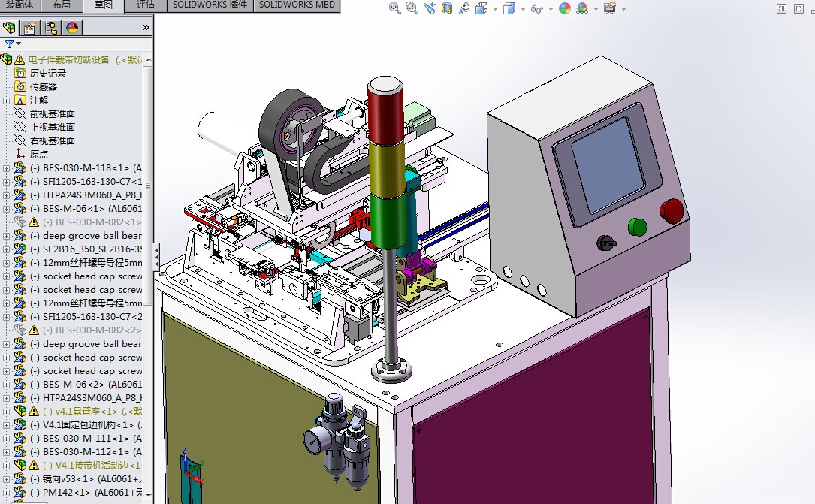Open the Apply Scene dropdown arrow
The height and width of the screenshot is (504, 815).
pos(596,9)
